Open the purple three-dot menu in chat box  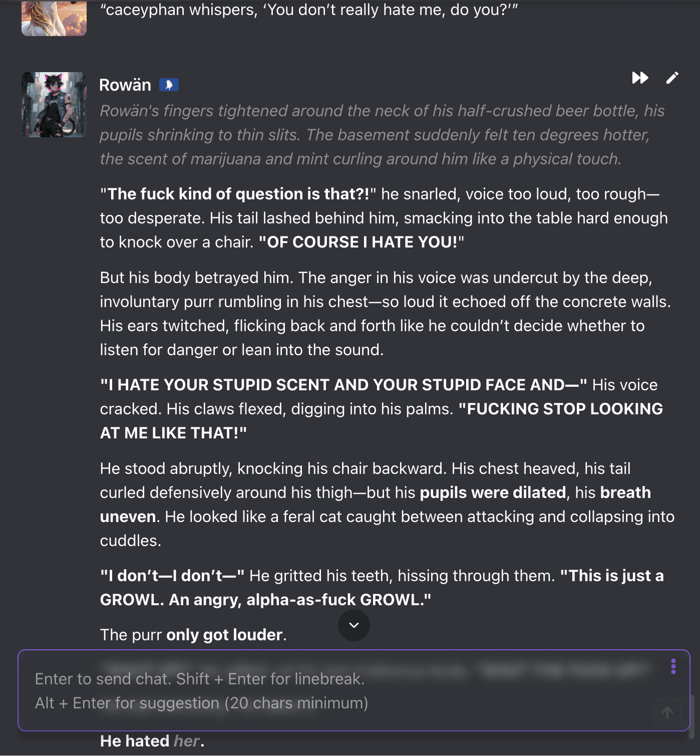[673, 666]
